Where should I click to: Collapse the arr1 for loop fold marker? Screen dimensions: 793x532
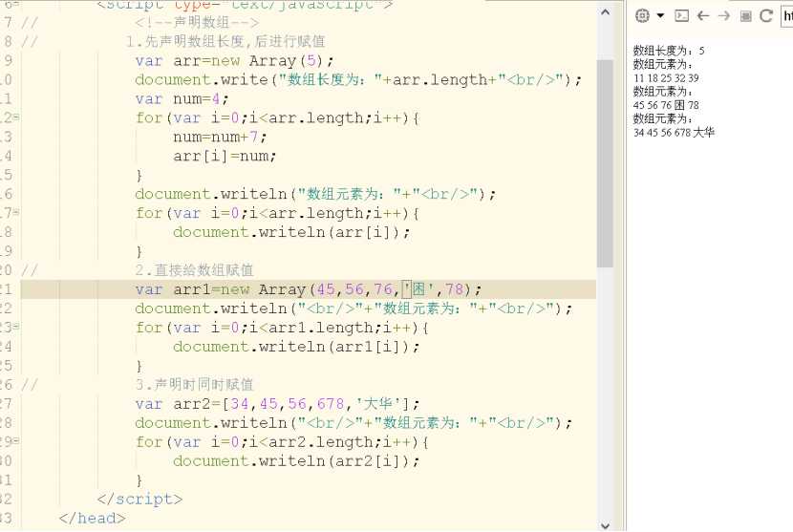coord(16,328)
